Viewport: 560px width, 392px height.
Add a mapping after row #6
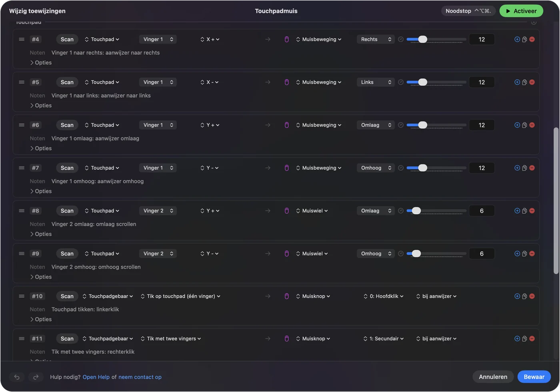(x=517, y=125)
